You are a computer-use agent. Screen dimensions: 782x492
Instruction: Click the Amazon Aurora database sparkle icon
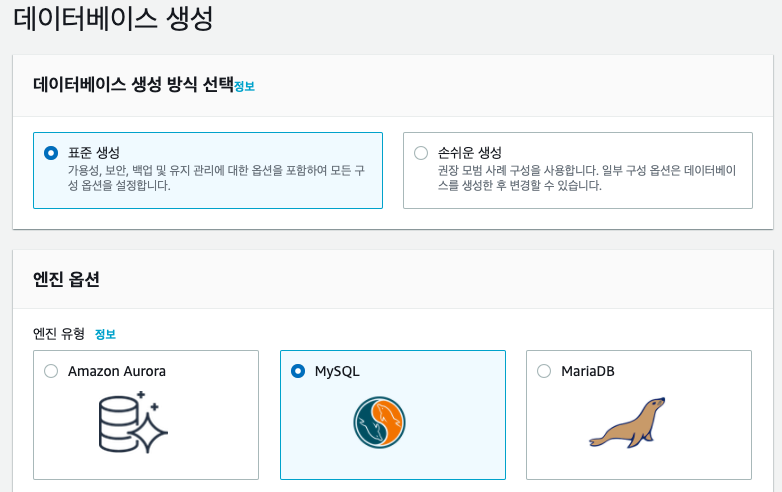[133, 422]
